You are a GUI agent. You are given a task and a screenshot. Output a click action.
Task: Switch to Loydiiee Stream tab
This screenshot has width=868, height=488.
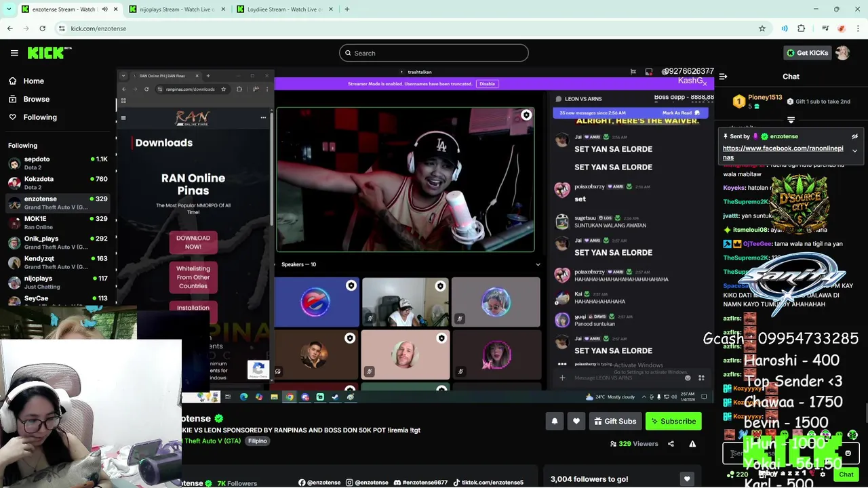pyautogui.click(x=285, y=9)
